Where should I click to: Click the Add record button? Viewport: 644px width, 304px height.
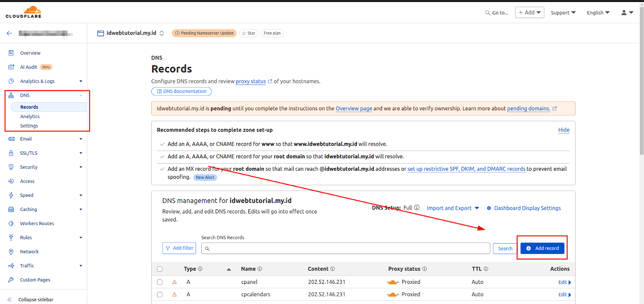coord(542,248)
